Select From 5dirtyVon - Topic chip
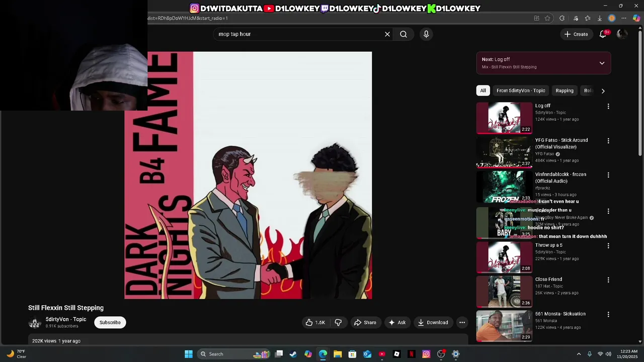This screenshot has width=644, height=362. [521, 90]
